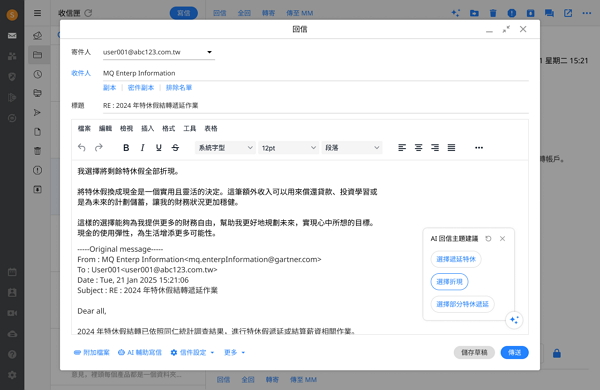Justify the text alignment

pyautogui.click(x=452, y=148)
